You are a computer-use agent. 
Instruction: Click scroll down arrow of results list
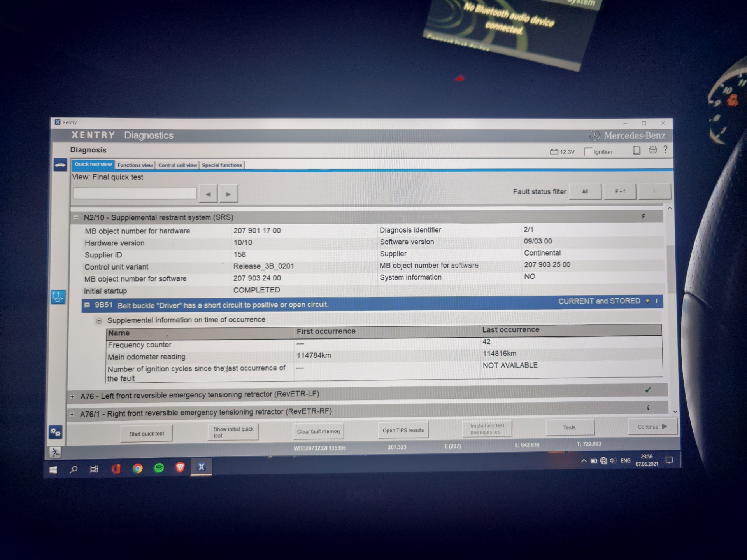click(x=675, y=411)
